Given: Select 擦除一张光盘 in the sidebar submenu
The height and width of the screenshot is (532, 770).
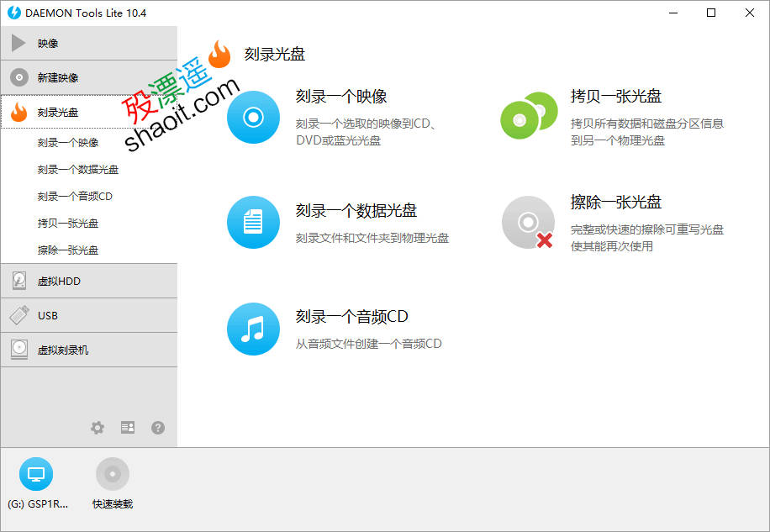Looking at the screenshot, I should (x=68, y=250).
